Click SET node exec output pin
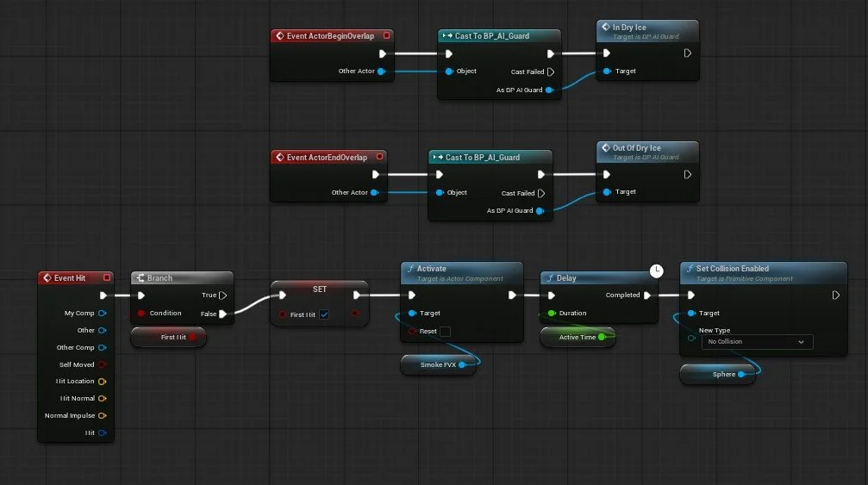Image resolution: width=868 pixels, height=485 pixels. point(357,295)
